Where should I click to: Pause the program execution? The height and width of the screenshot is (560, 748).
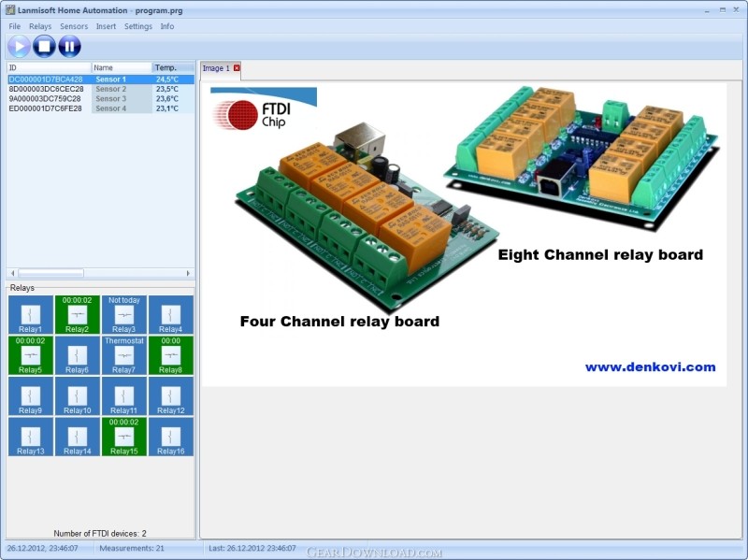tap(69, 46)
